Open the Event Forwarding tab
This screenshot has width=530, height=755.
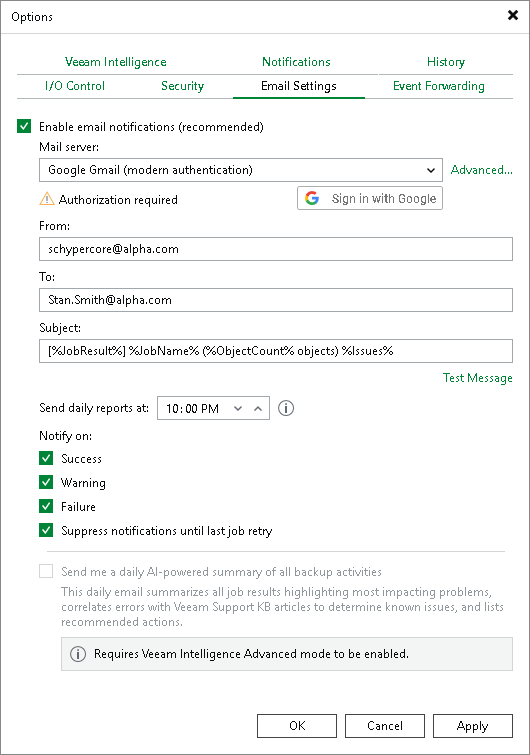tap(439, 86)
